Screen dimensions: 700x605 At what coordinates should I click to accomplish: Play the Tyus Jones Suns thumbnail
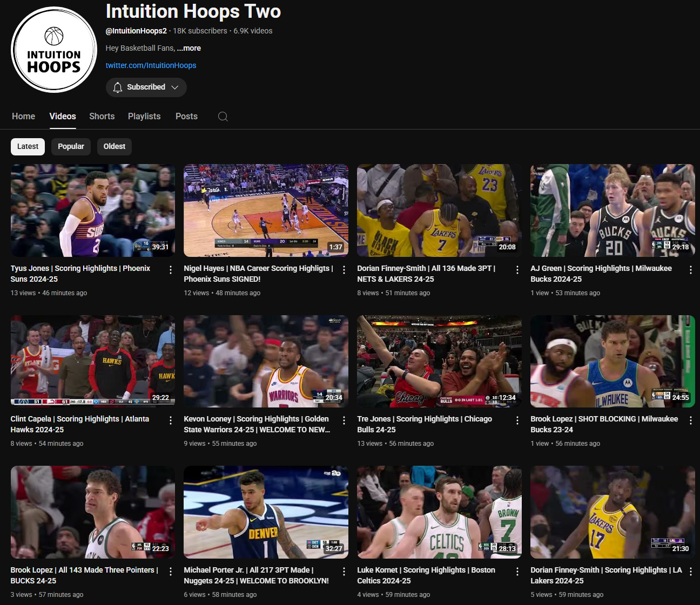click(x=93, y=210)
